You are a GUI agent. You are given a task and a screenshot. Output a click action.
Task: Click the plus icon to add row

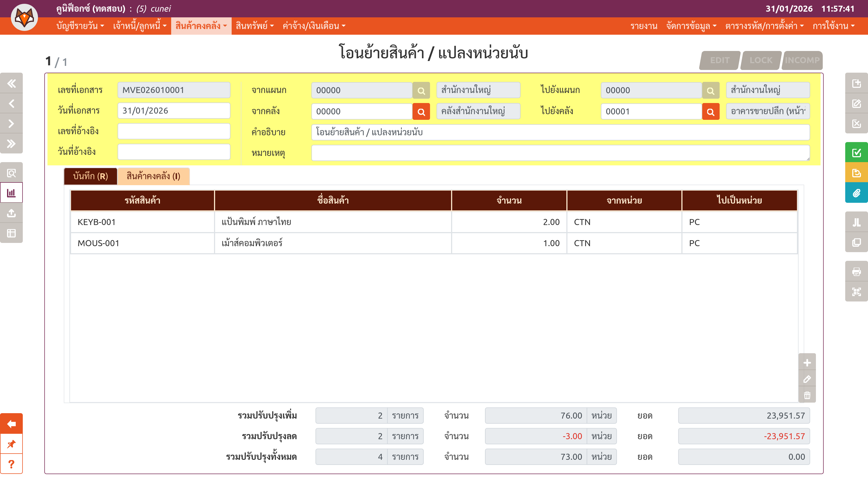[x=807, y=363]
